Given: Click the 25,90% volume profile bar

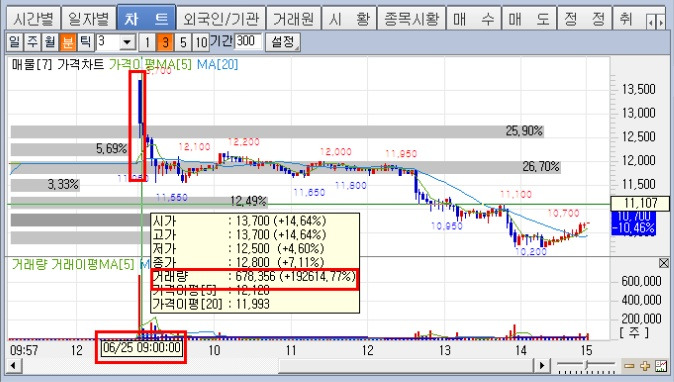Looking at the screenshot, I should [277, 131].
